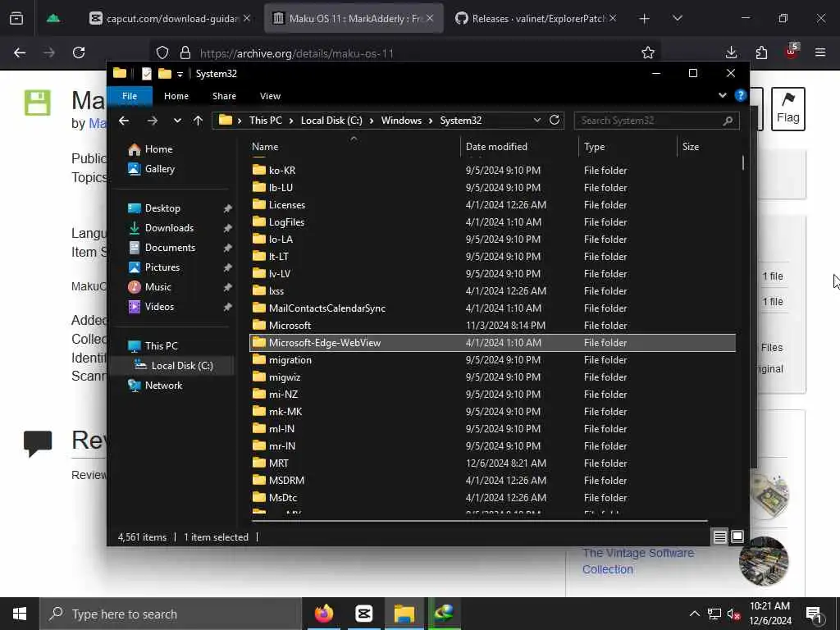The width and height of the screenshot is (840, 630).
Task: Open a new browser tab
Action: (645, 19)
